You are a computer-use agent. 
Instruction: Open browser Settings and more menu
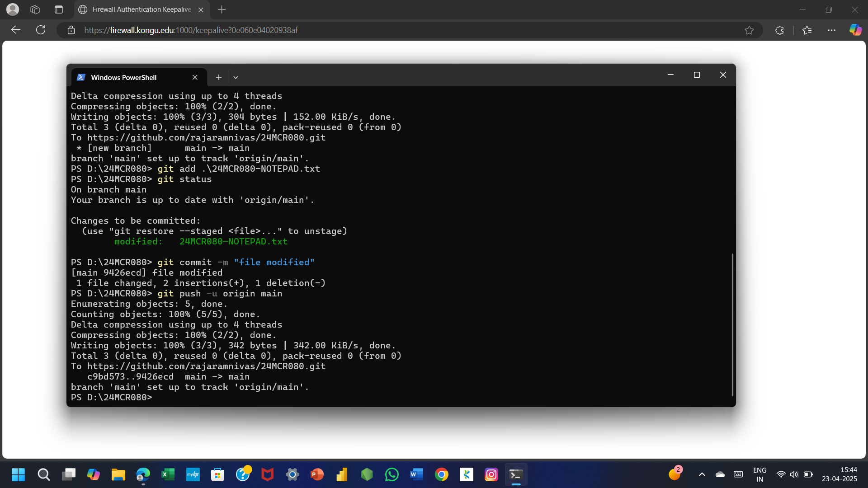[x=831, y=30]
